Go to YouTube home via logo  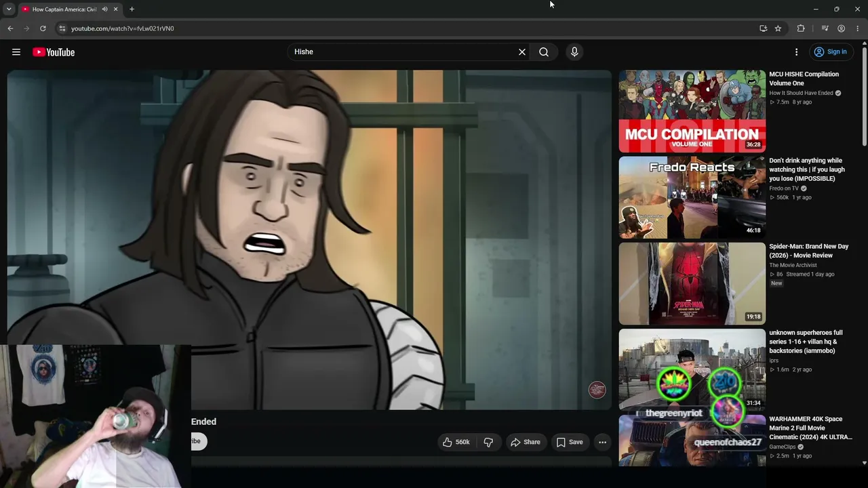[x=54, y=52]
